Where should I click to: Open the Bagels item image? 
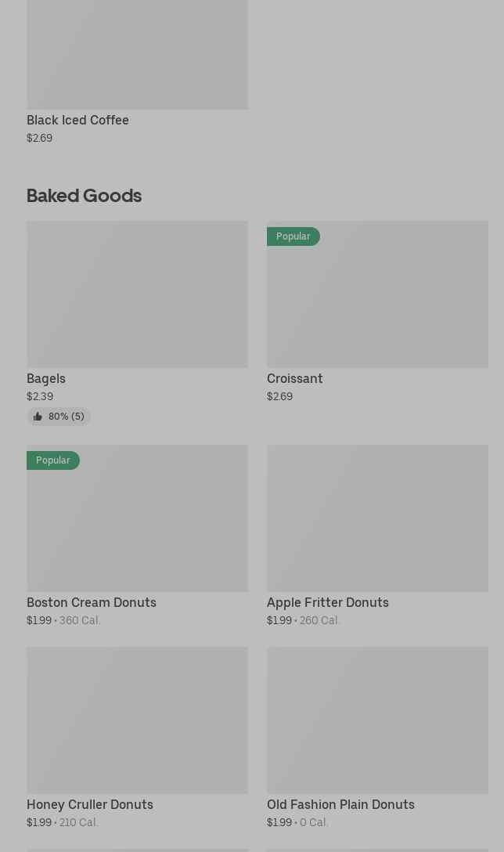click(137, 294)
